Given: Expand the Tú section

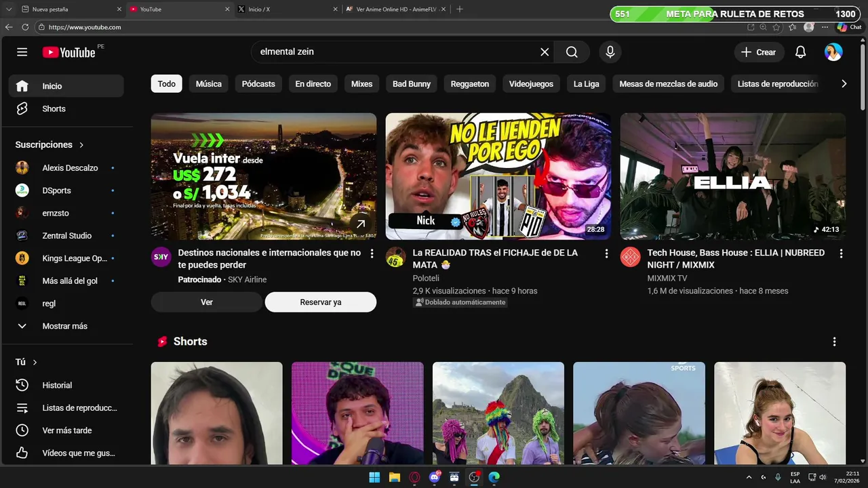Looking at the screenshot, I should [x=26, y=363].
